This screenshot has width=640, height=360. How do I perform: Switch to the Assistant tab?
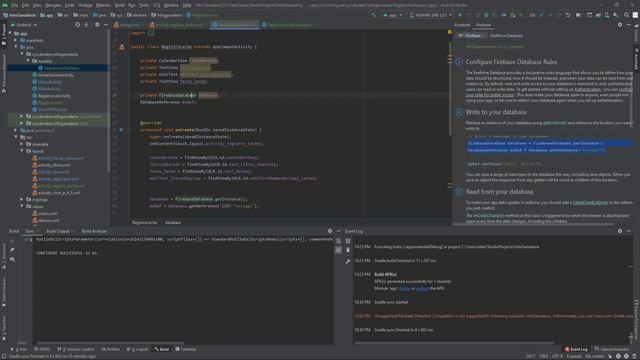[x=462, y=25]
